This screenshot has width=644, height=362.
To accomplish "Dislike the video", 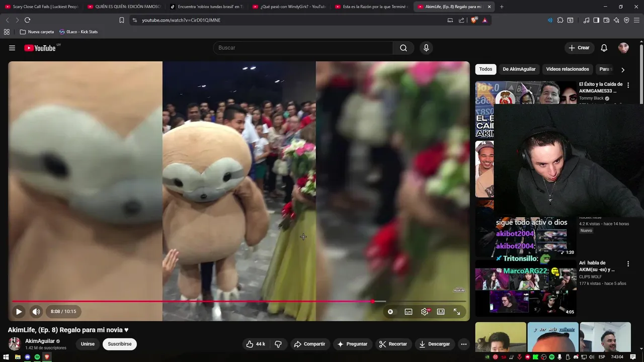I will [278, 344].
